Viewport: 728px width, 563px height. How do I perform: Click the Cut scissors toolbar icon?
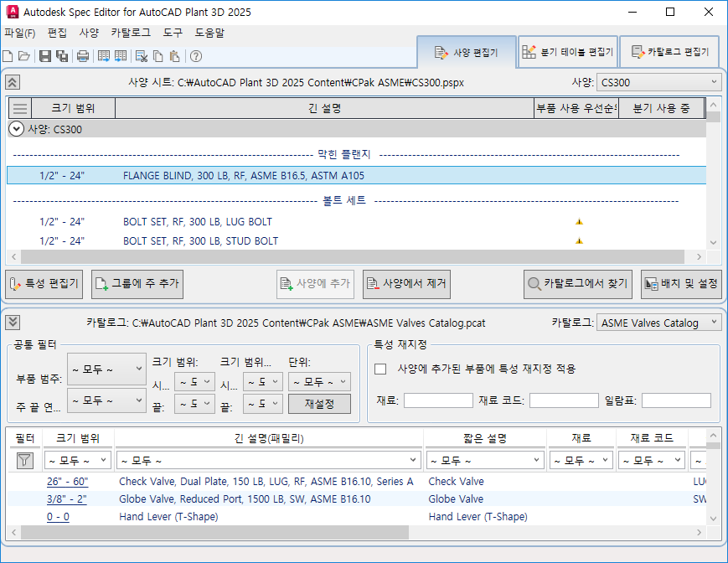click(x=141, y=56)
